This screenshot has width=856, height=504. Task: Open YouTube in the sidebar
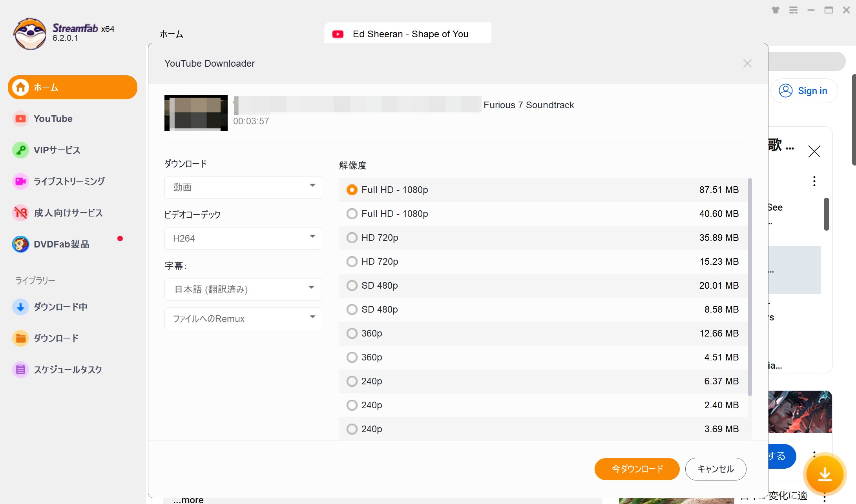click(73, 118)
